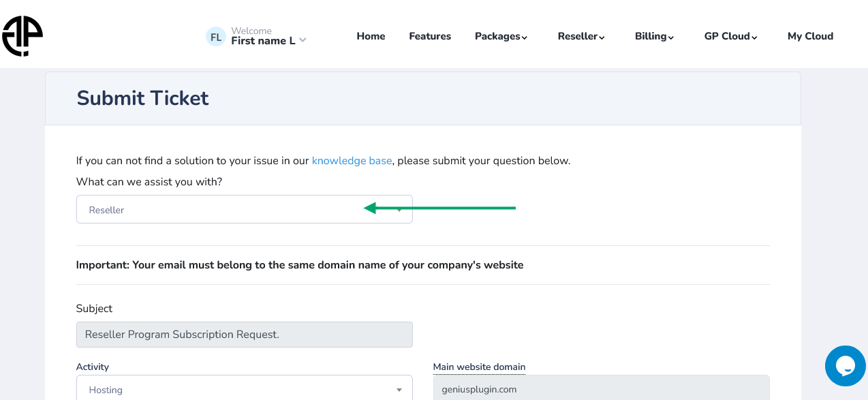Open the Activity Hosting dropdown
Screen dimensions: 868x400
click(x=244, y=389)
